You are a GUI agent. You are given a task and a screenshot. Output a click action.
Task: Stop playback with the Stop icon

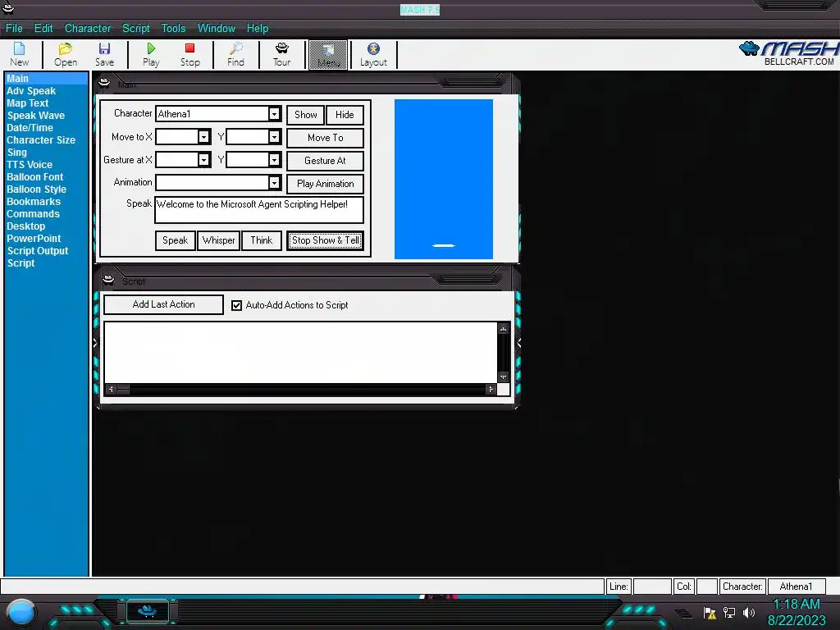[189, 55]
